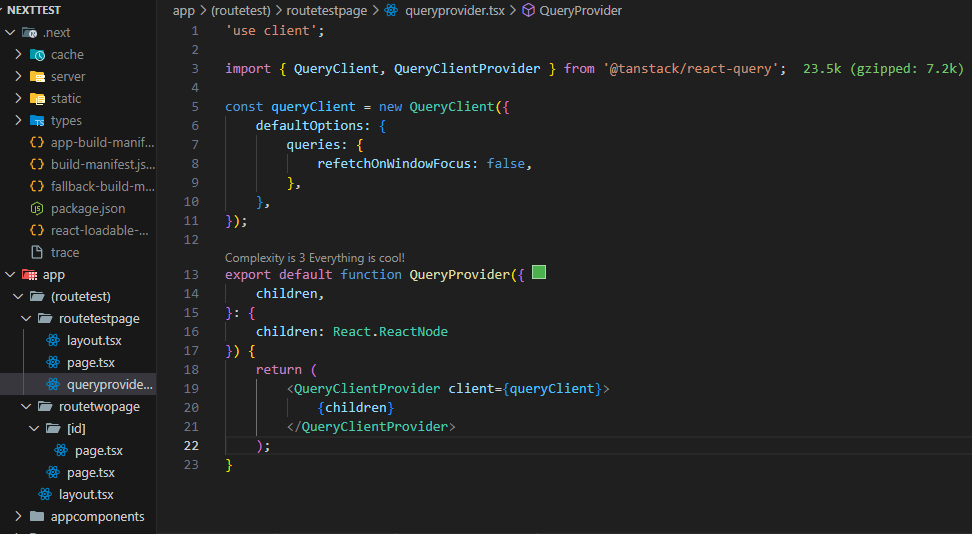Click the routetestpage open folder icon

tap(45, 318)
